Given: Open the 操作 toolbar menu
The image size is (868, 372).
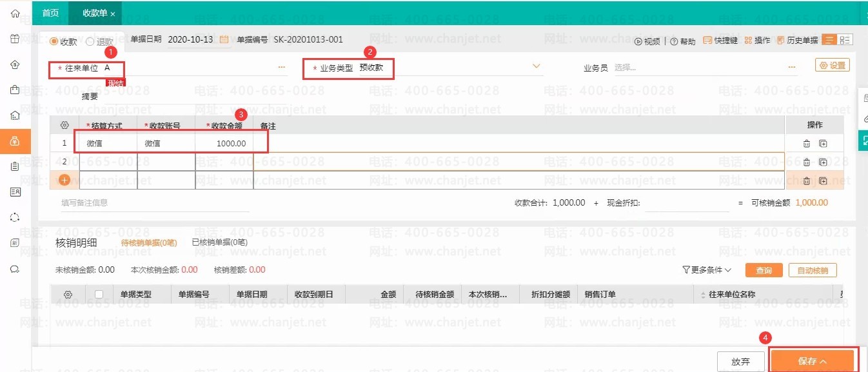Looking at the screenshot, I should [757, 41].
